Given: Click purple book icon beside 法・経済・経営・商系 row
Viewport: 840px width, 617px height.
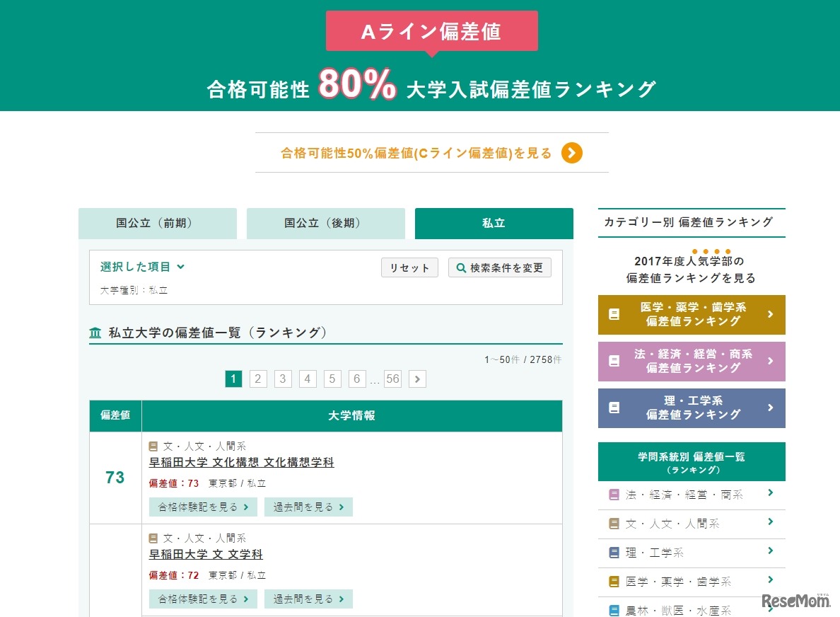Looking at the screenshot, I should click(x=614, y=495).
